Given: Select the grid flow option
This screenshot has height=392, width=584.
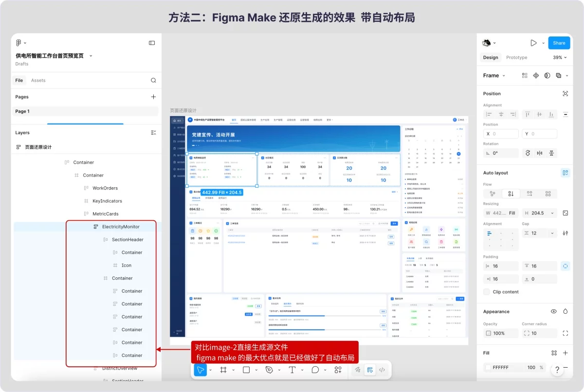Looking at the screenshot, I should [548, 194].
